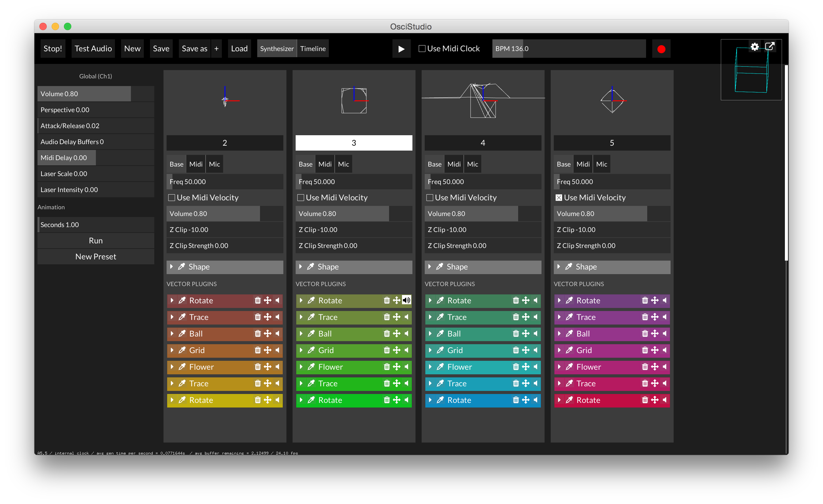Screen dimensions: 823x504
Task: Uncheck Use Midi Velocity in column 5
Action: click(558, 198)
